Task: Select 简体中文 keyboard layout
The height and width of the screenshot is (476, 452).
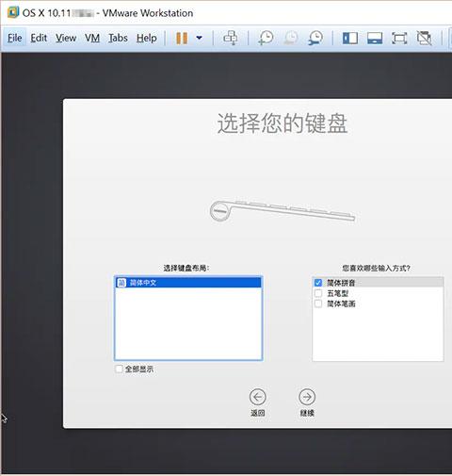Action: tap(188, 283)
